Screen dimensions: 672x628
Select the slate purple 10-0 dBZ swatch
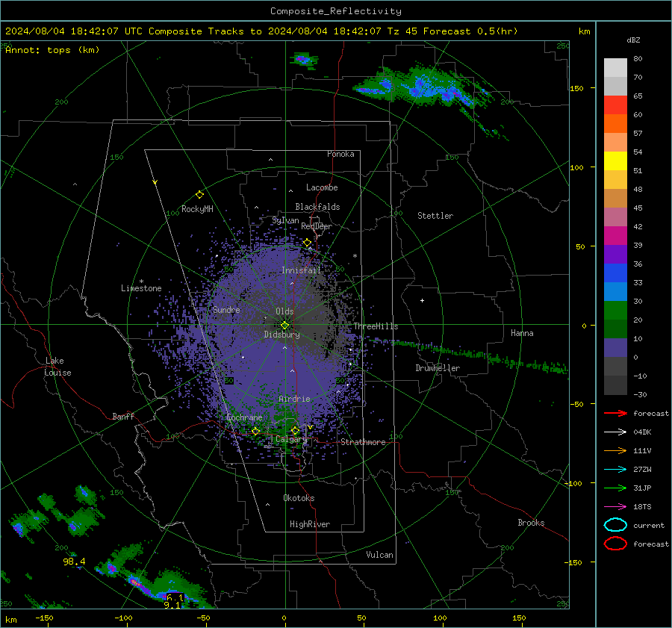[x=615, y=347]
